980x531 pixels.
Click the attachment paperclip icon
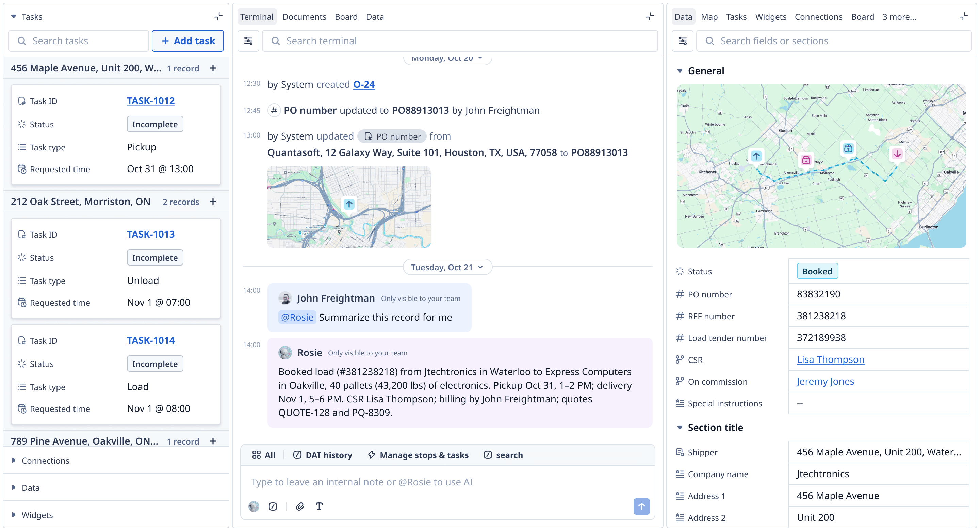click(x=300, y=506)
